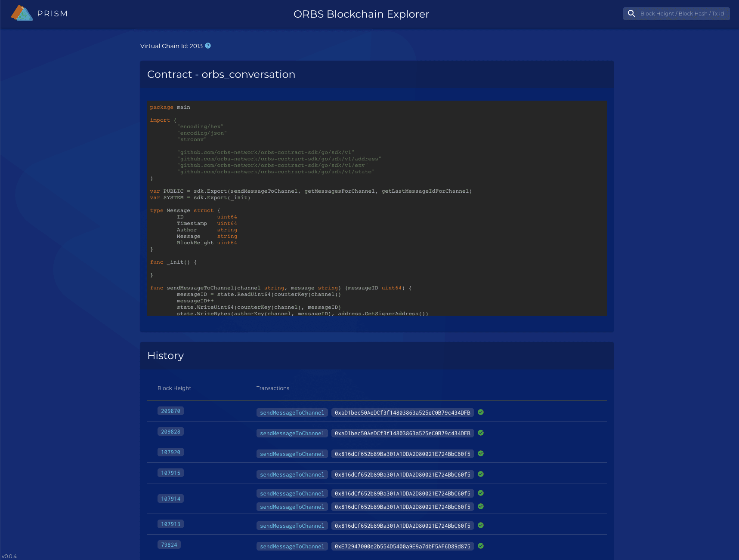Click signer address 0x816dCf65 in block 107915 row

click(402, 475)
